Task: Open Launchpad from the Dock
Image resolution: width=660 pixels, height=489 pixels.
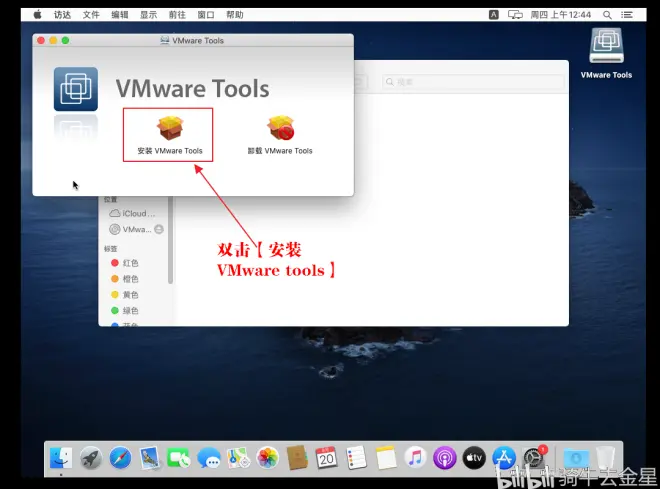Action: [90, 458]
